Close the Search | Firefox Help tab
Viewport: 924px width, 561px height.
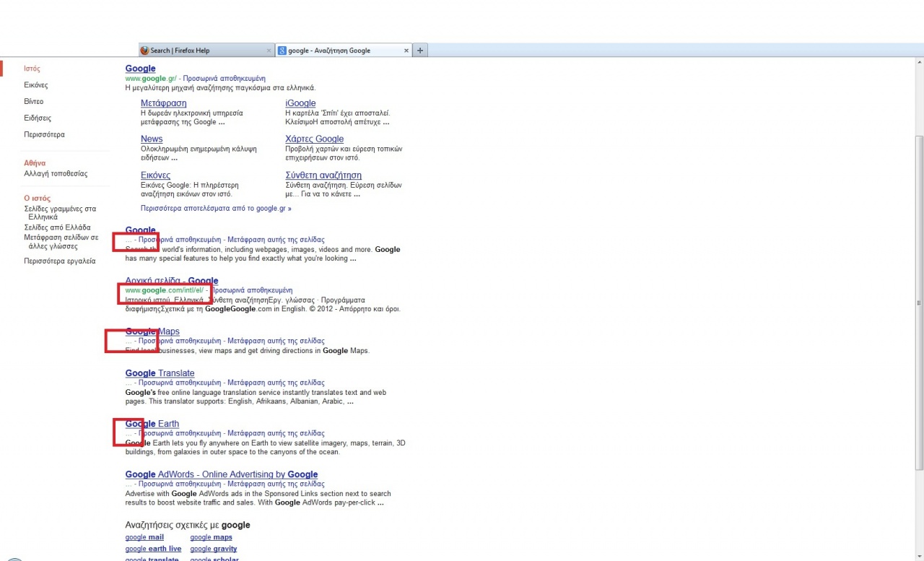269,51
